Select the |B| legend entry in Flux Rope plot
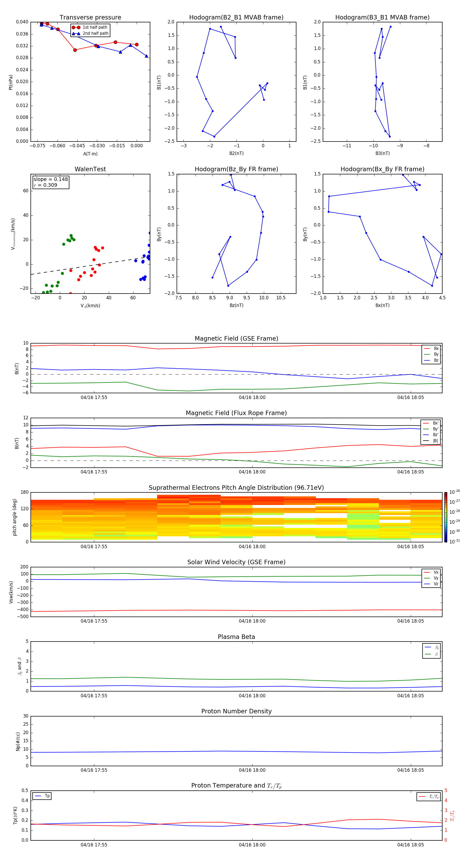This screenshot has width=473, height=868. (x=431, y=441)
